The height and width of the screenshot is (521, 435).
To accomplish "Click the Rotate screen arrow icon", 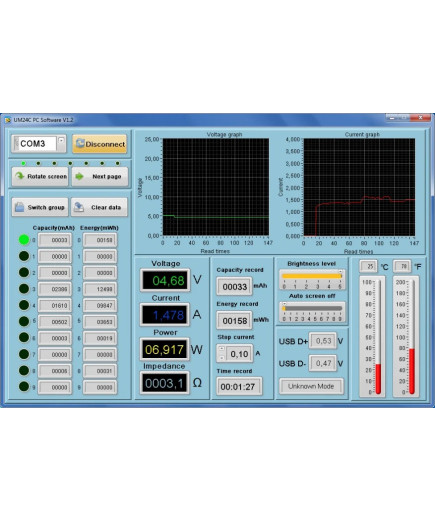I will tap(20, 176).
